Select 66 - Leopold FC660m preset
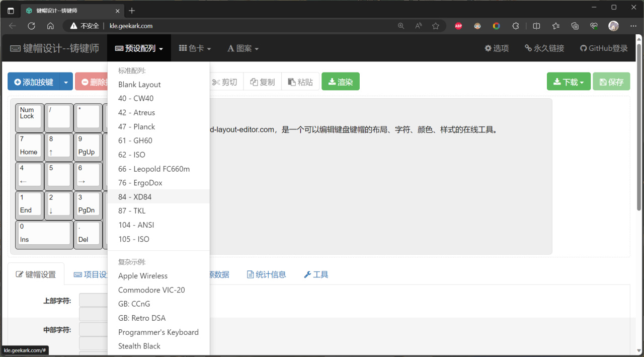 click(158, 169)
